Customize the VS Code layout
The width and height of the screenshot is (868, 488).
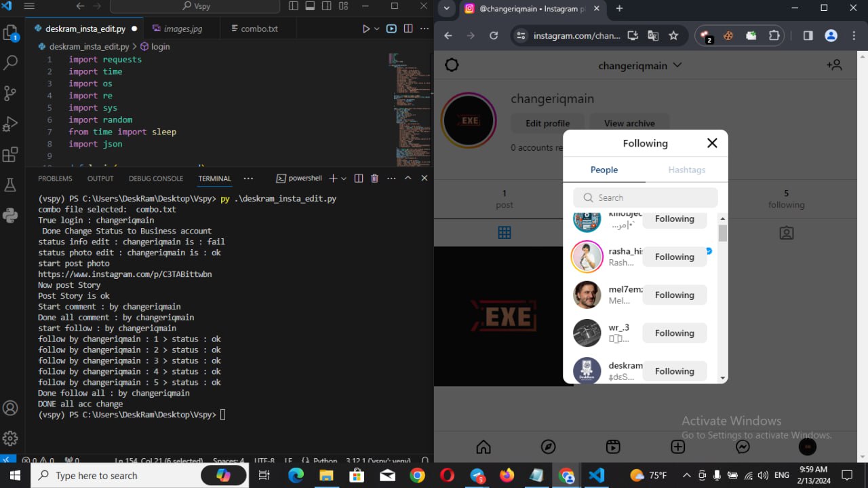[x=343, y=6]
